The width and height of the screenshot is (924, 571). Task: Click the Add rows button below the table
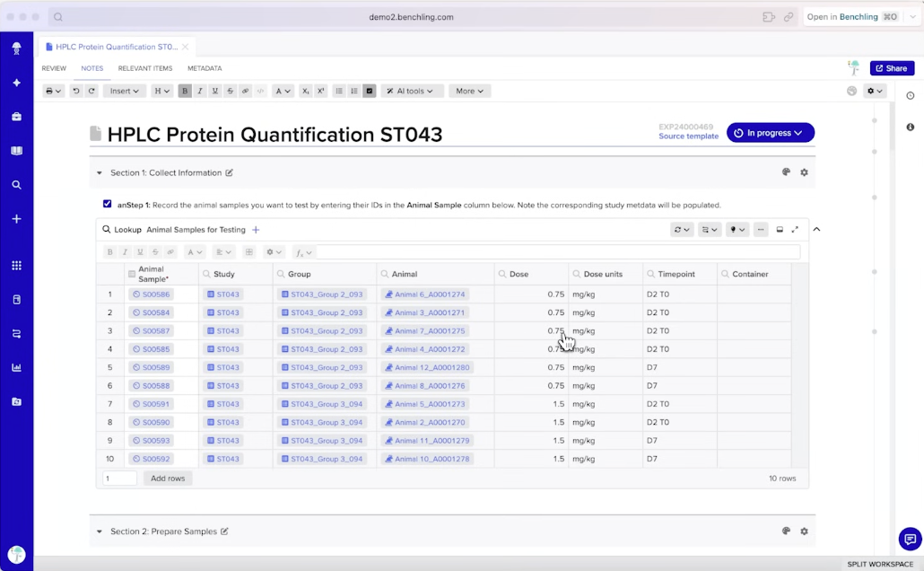[x=167, y=478]
